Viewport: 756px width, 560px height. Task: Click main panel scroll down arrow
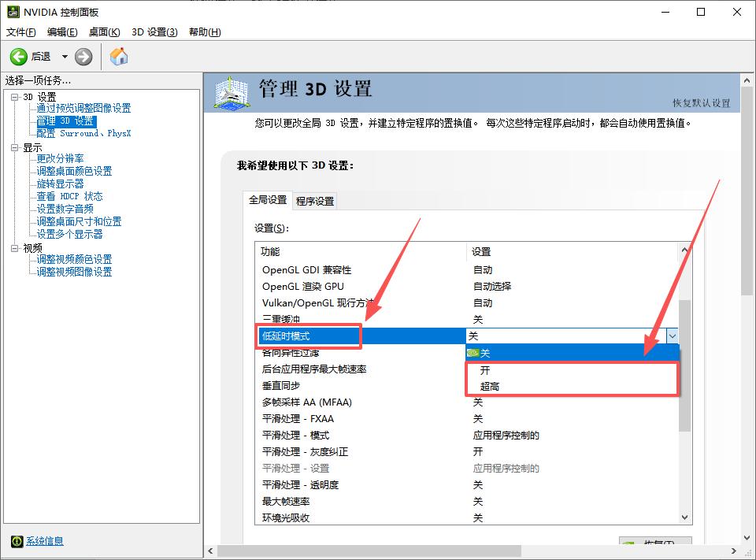[747, 537]
